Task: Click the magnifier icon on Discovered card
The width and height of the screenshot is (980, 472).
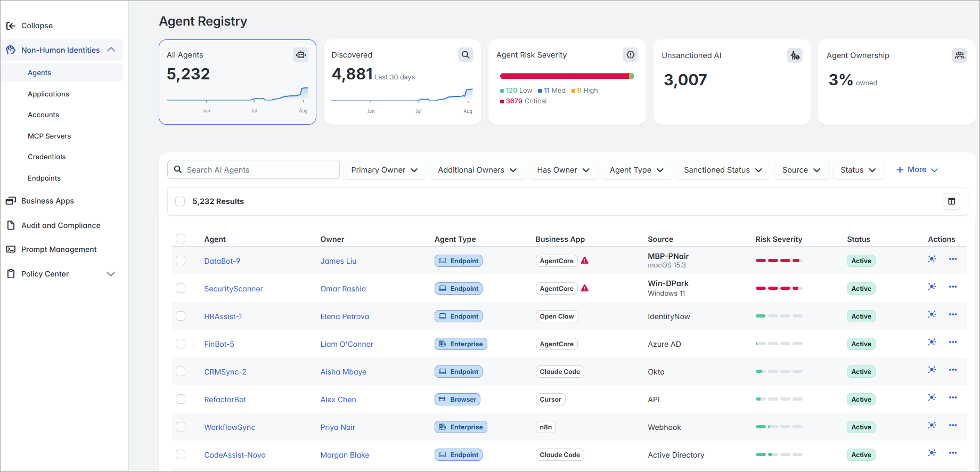Action: coord(466,55)
